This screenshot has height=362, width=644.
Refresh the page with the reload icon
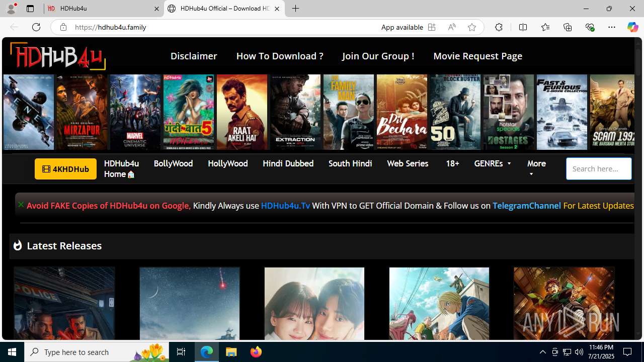(x=36, y=27)
